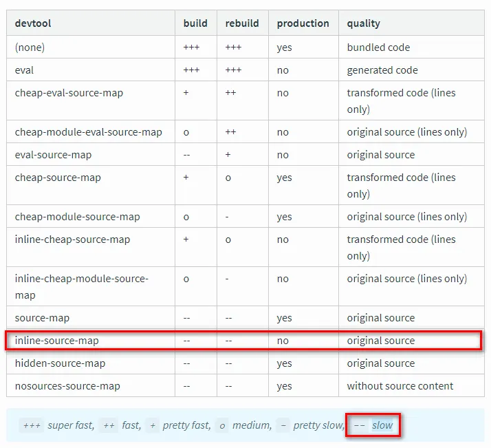Image resolution: width=491 pixels, height=448 pixels.
Task: Click rebuild '+' in eval-source-map row
Action: coord(228,154)
